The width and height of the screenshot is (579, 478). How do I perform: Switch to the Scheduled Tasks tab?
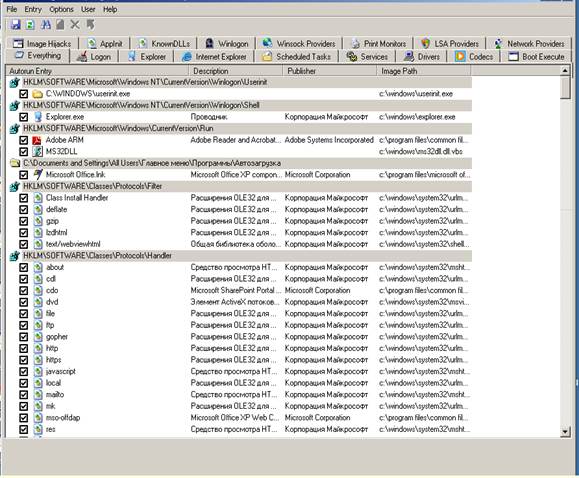[x=297, y=57]
